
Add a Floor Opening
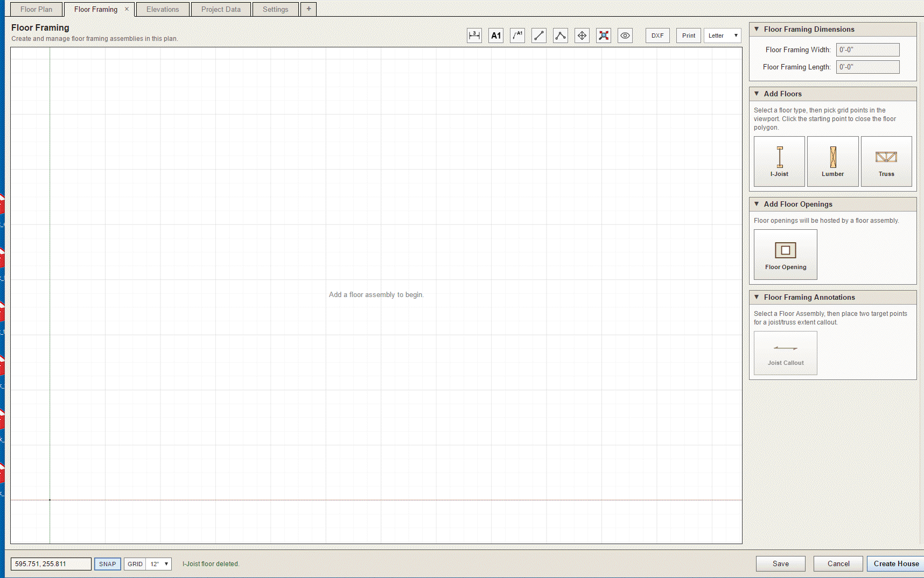click(786, 255)
